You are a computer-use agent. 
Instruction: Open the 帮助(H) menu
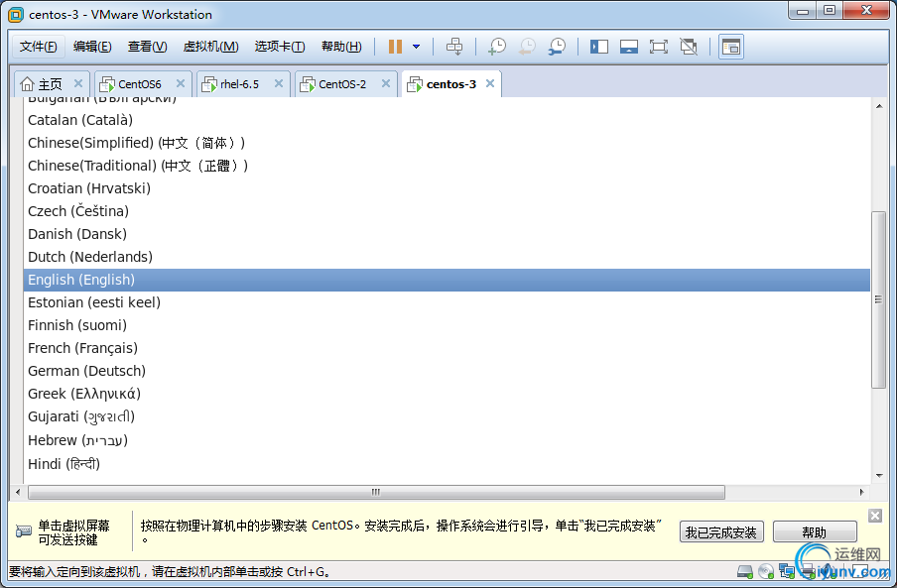click(x=341, y=47)
